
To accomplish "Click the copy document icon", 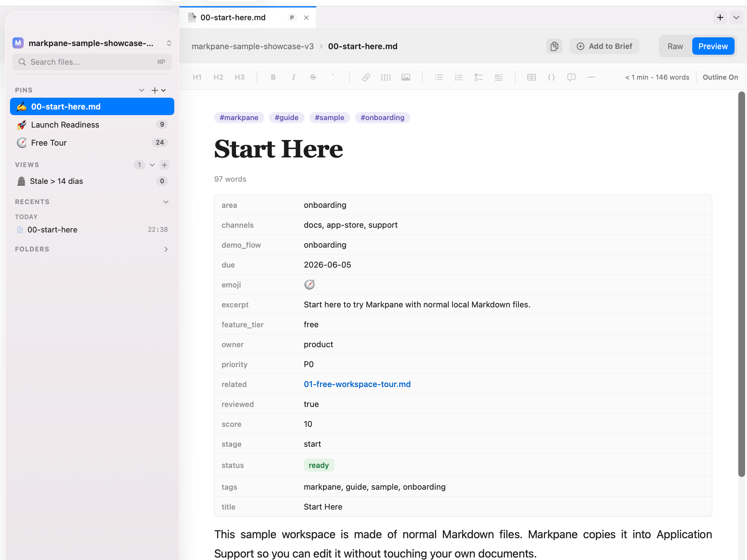I will pos(554,46).
